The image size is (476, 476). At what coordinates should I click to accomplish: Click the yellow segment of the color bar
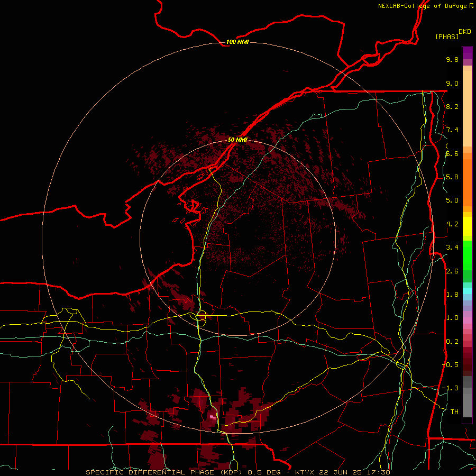467,226
